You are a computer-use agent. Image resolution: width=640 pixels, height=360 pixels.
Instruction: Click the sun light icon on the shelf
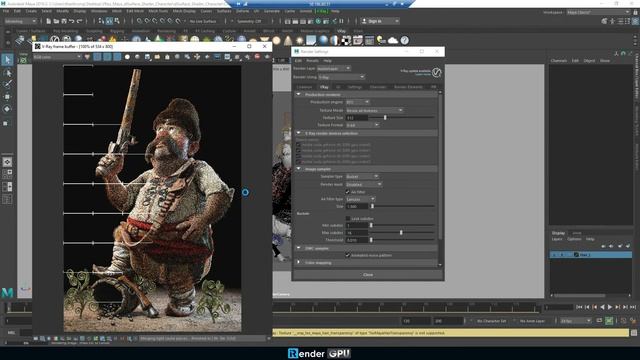(x=300, y=40)
